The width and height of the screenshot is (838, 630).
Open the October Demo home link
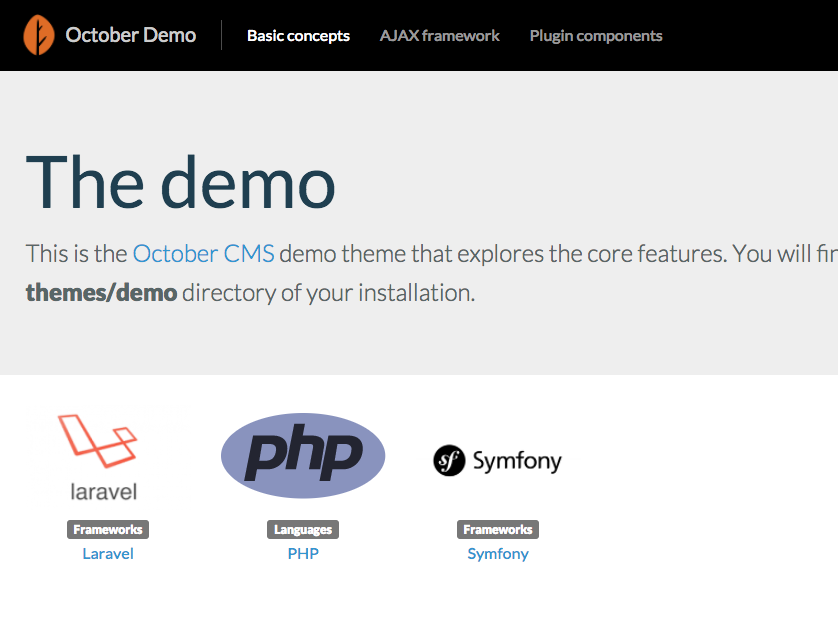[130, 35]
